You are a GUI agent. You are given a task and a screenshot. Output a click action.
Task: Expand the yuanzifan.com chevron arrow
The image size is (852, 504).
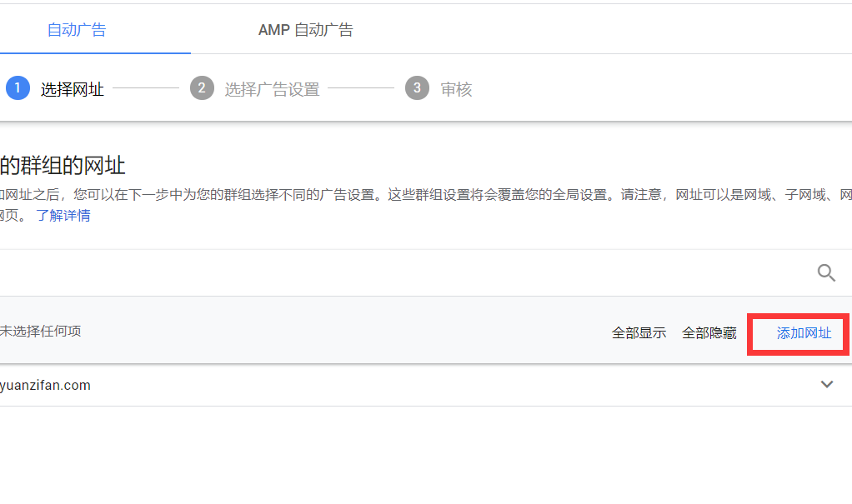(x=827, y=385)
